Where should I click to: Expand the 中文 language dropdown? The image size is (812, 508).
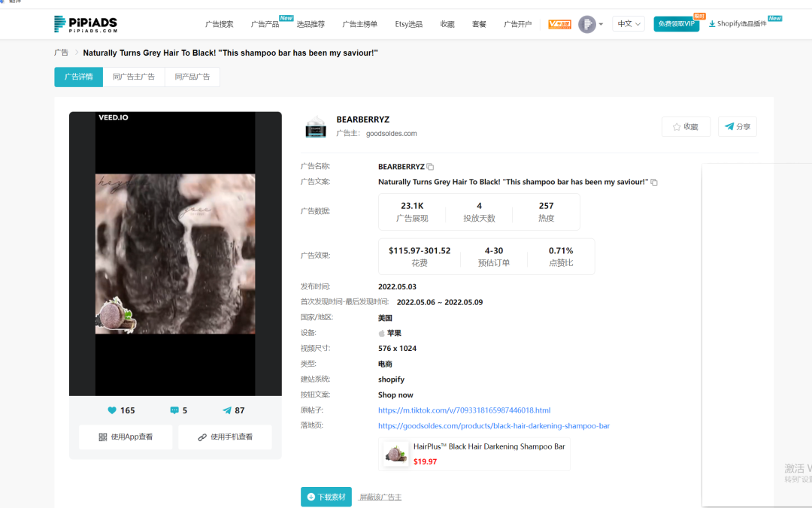point(628,24)
